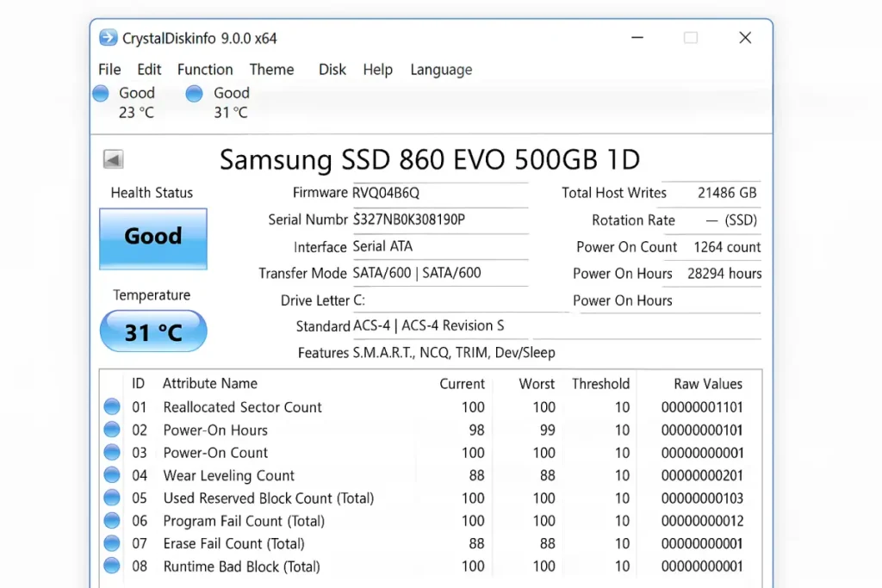Image resolution: width=882 pixels, height=588 pixels.
Task: Click the Firmware value field RVQ04B6Q
Action: [x=386, y=193]
